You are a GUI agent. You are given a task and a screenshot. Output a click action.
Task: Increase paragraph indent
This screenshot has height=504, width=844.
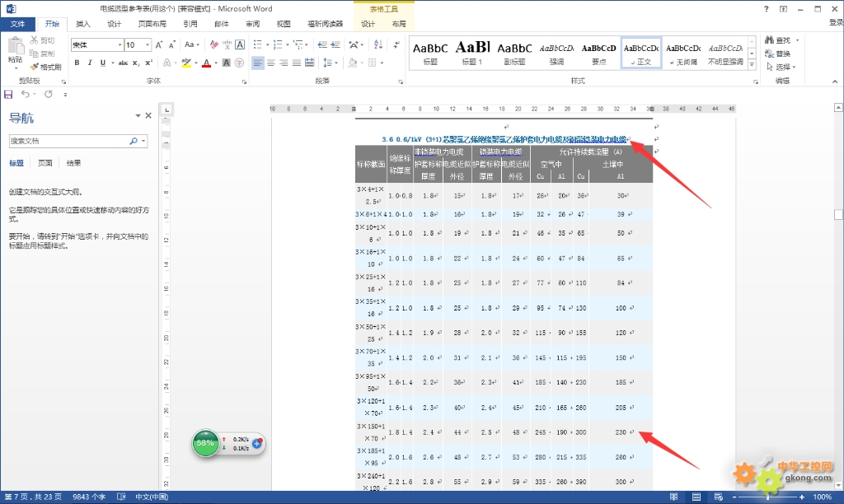[335, 44]
